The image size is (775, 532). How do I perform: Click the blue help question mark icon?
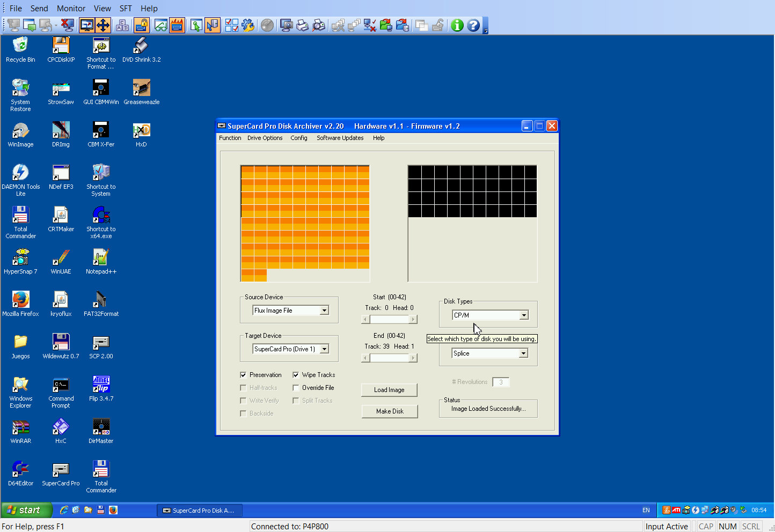(x=473, y=25)
